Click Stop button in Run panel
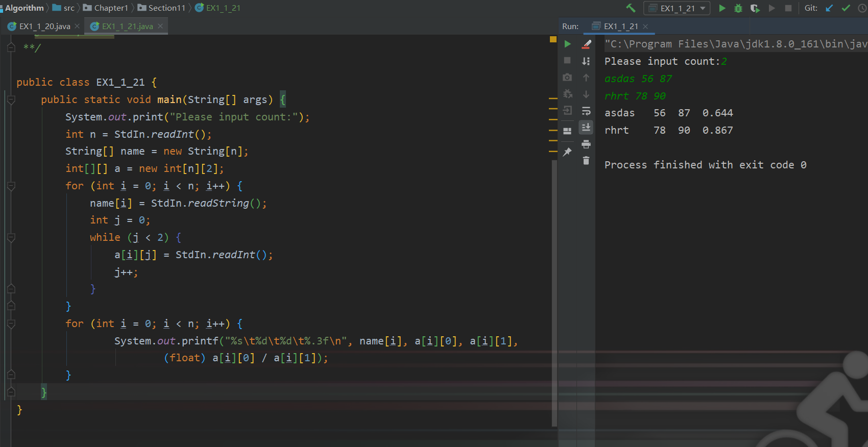The width and height of the screenshot is (868, 447). 567,60
